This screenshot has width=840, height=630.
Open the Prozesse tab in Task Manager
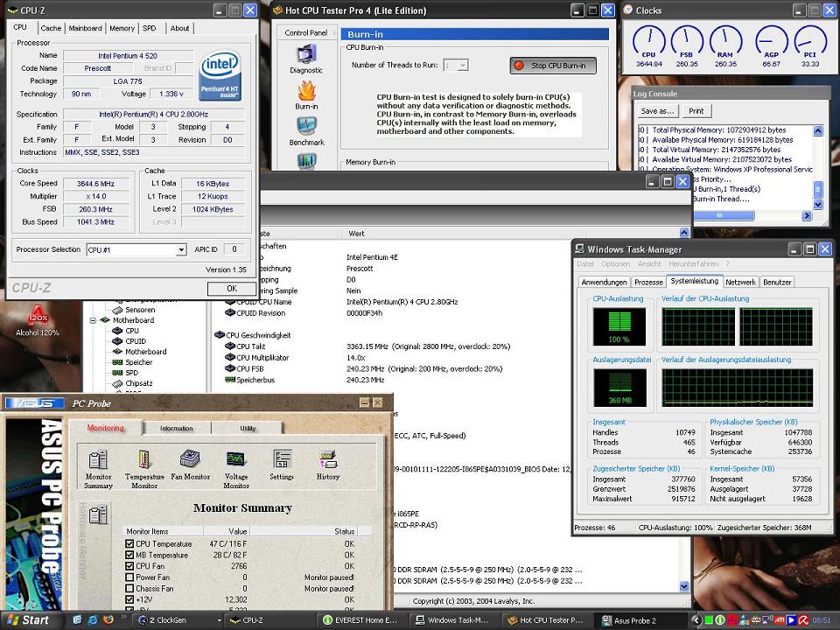tap(648, 282)
